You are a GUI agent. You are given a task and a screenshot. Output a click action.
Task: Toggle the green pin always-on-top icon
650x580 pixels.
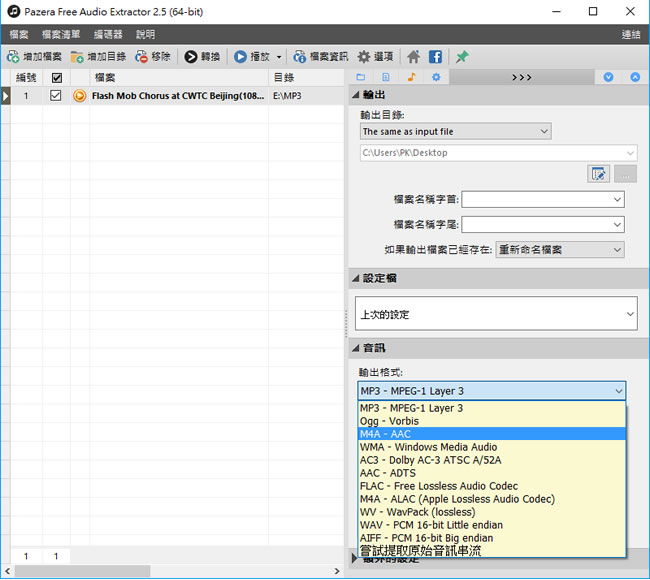(x=461, y=57)
